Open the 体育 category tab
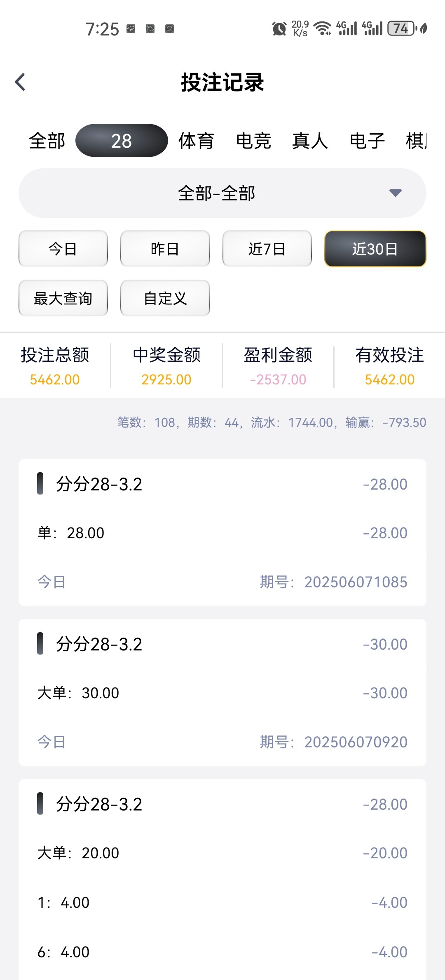Screen dimensions: 445x980 coord(196,141)
